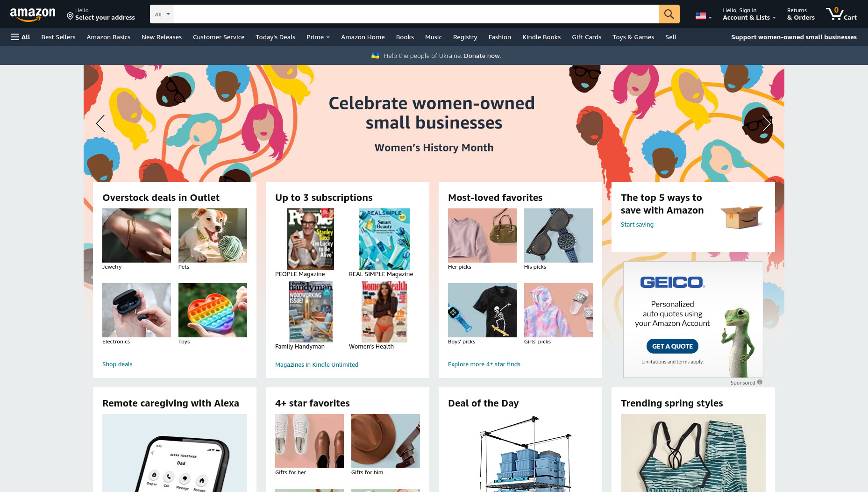Click the Donate now link
868x492 pixels.
(x=482, y=56)
